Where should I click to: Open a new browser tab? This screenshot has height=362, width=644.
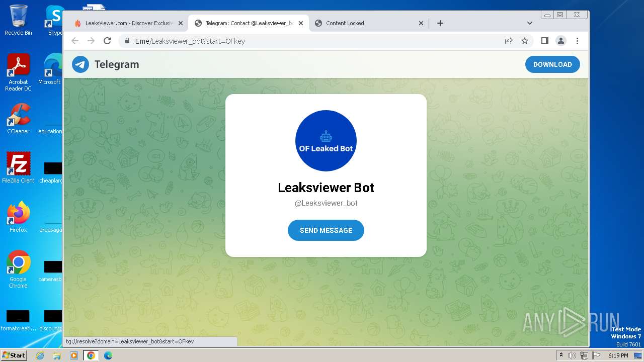pos(440,23)
